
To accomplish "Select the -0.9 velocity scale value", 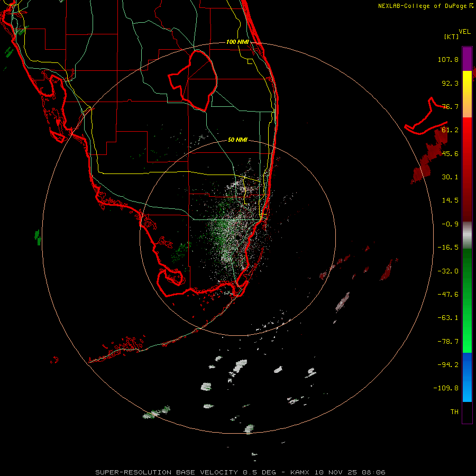I will (450, 224).
